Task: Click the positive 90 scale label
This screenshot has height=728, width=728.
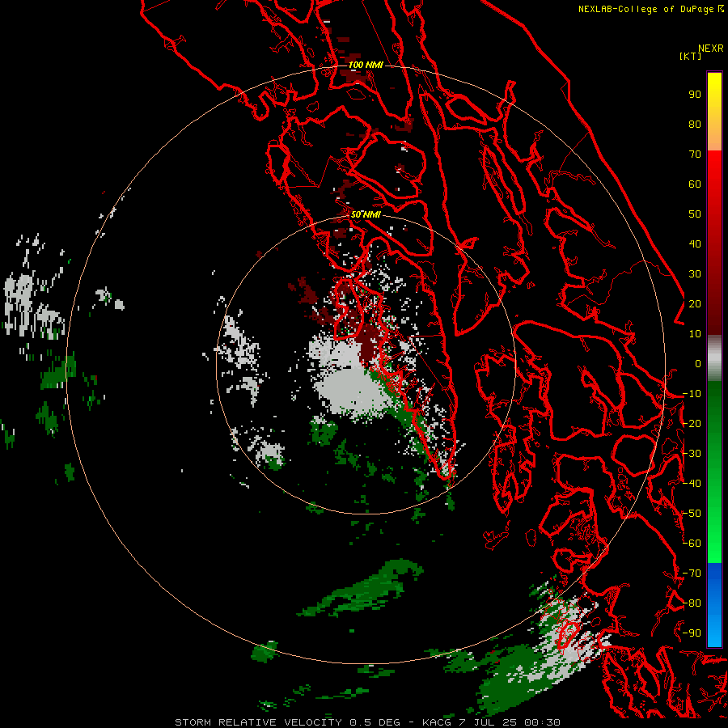Action: [x=695, y=95]
